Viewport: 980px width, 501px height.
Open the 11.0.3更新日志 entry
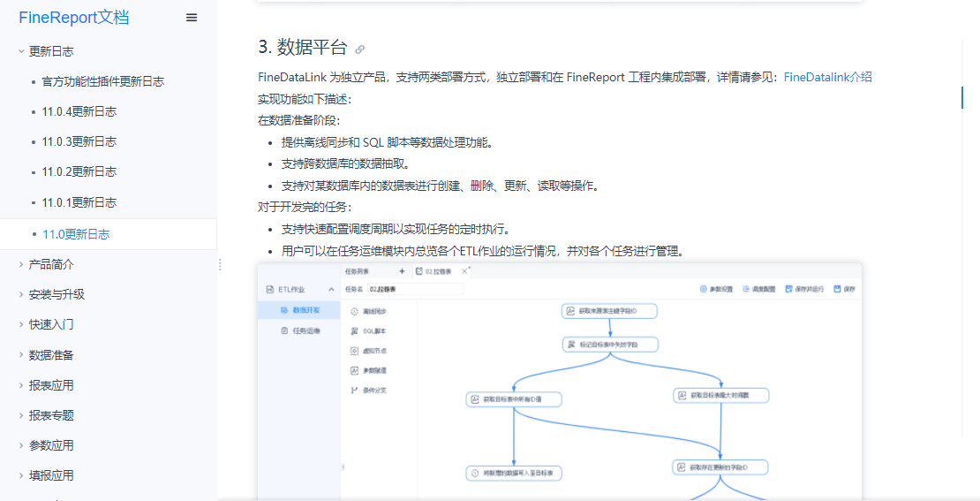[79, 141]
